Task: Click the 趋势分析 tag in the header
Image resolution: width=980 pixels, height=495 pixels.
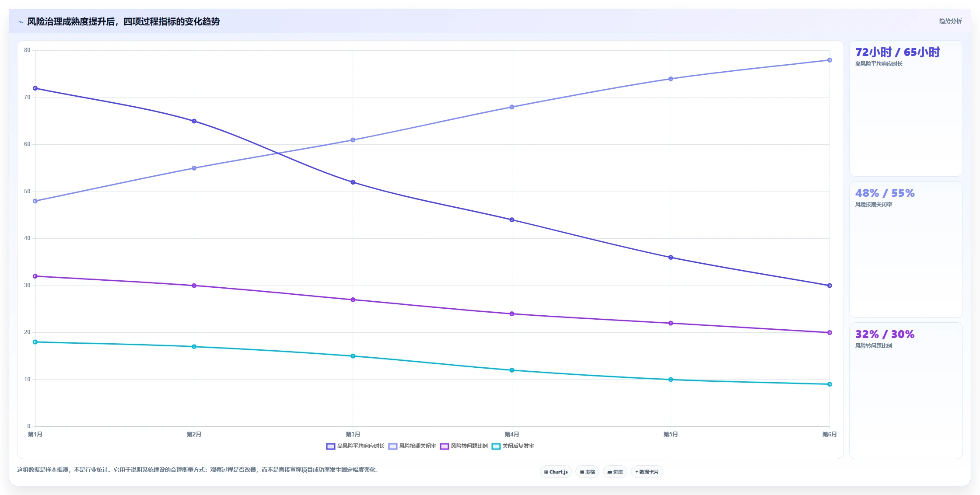Action: point(950,21)
